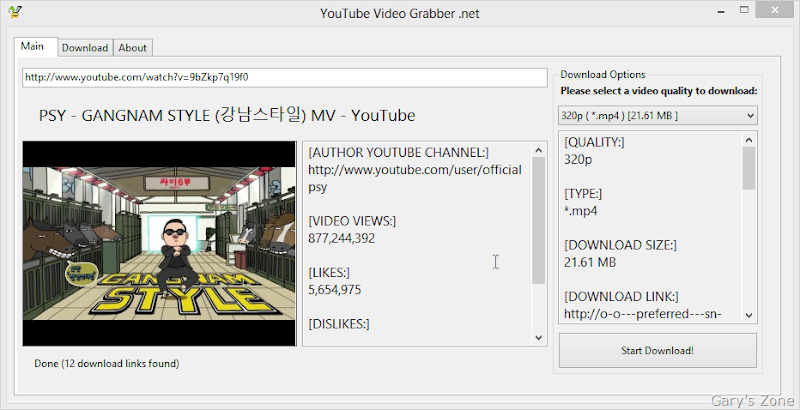Close the YouTube Video Grabber window
The width and height of the screenshot is (800, 410).
[776, 10]
